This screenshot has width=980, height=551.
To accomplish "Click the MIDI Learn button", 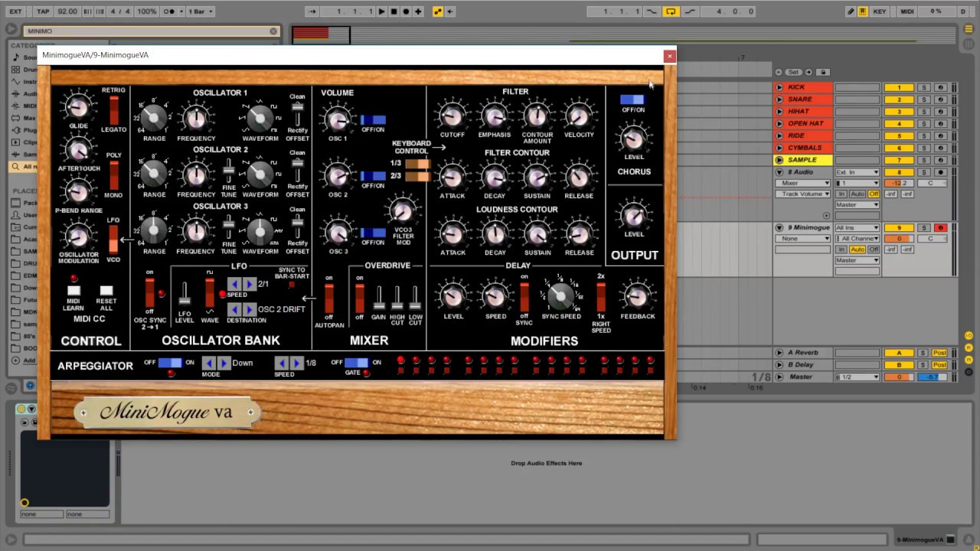I will coord(73,291).
